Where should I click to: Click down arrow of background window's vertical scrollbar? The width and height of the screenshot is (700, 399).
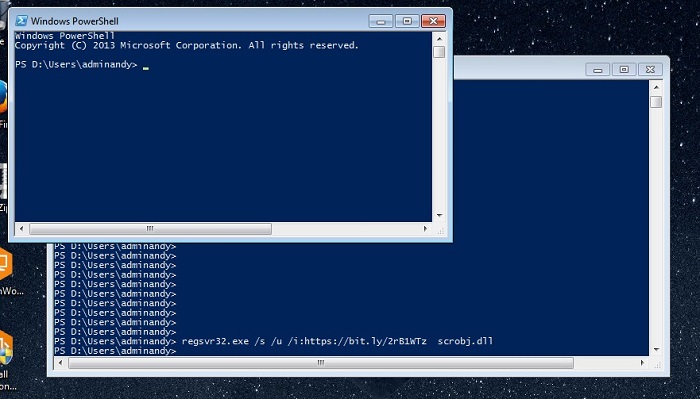[x=656, y=349]
